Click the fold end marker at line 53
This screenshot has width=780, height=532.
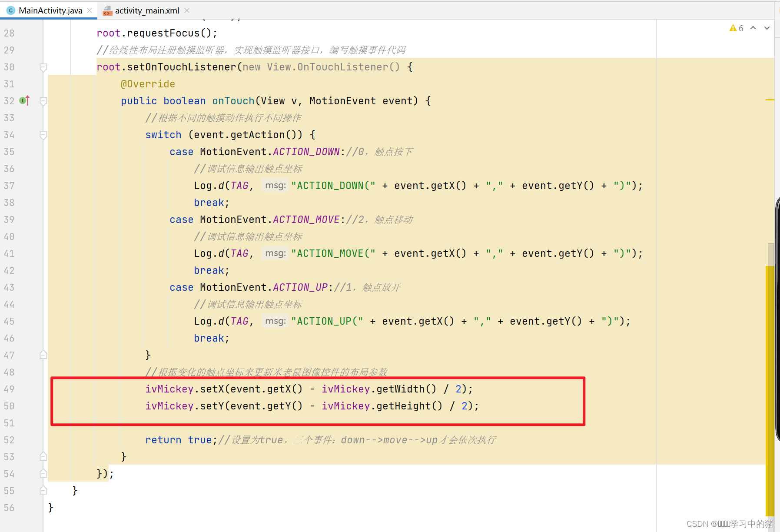pyautogui.click(x=43, y=456)
